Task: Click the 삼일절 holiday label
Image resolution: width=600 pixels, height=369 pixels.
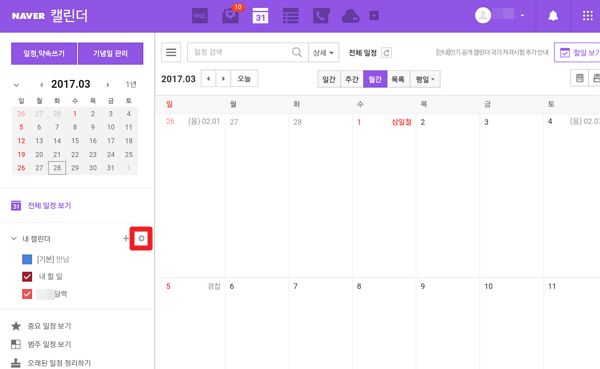Action: coord(401,122)
